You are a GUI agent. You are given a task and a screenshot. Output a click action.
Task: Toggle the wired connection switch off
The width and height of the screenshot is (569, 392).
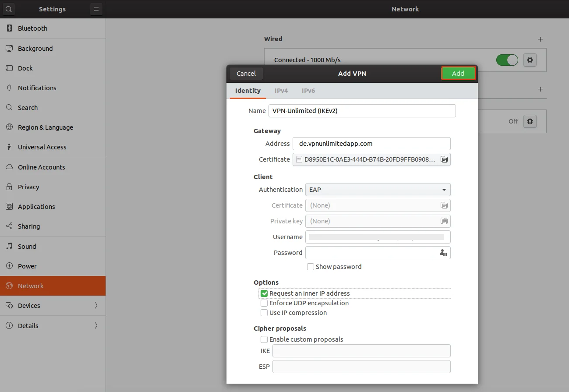click(507, 60)
